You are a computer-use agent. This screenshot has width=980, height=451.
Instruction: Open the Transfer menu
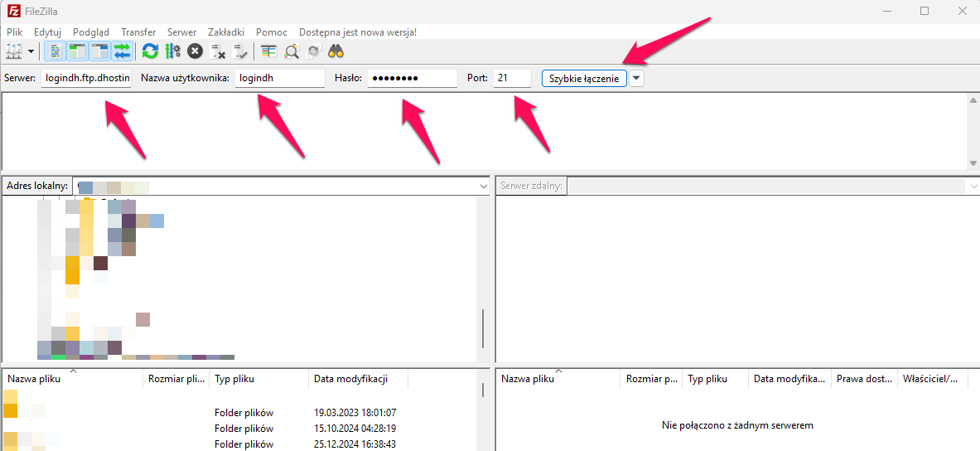(x=138, y=32)
